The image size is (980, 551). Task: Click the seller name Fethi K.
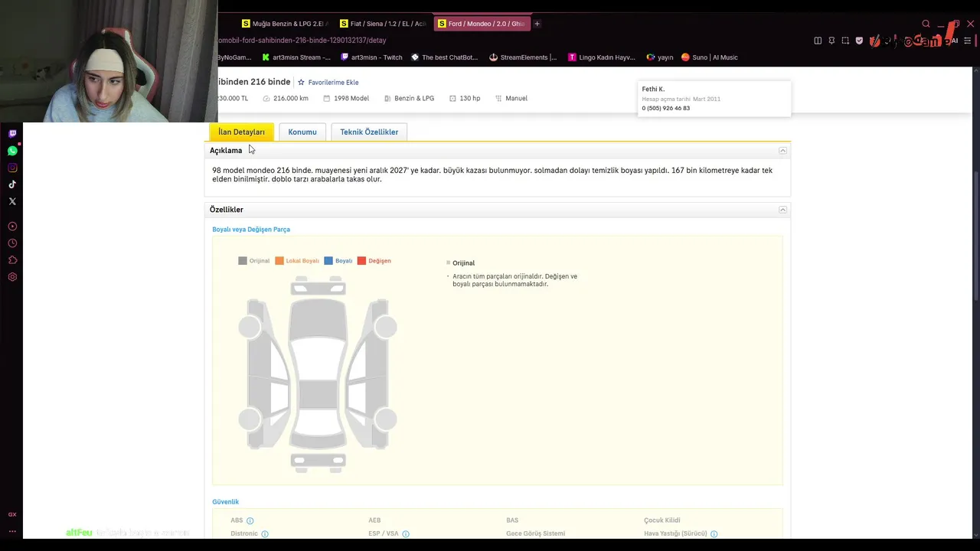[x=653, y=89]
